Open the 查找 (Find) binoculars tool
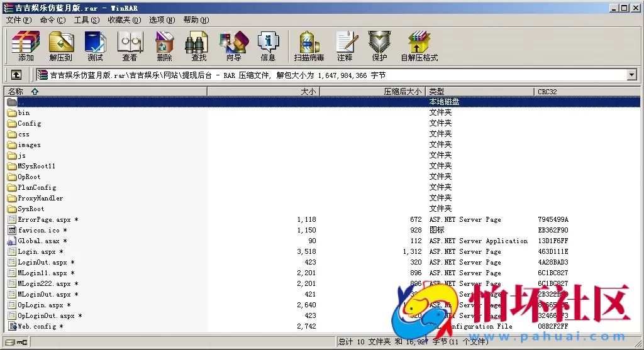The height and width of the screenshot is (350, 644). pyautogui.click(x=199, y=46)
